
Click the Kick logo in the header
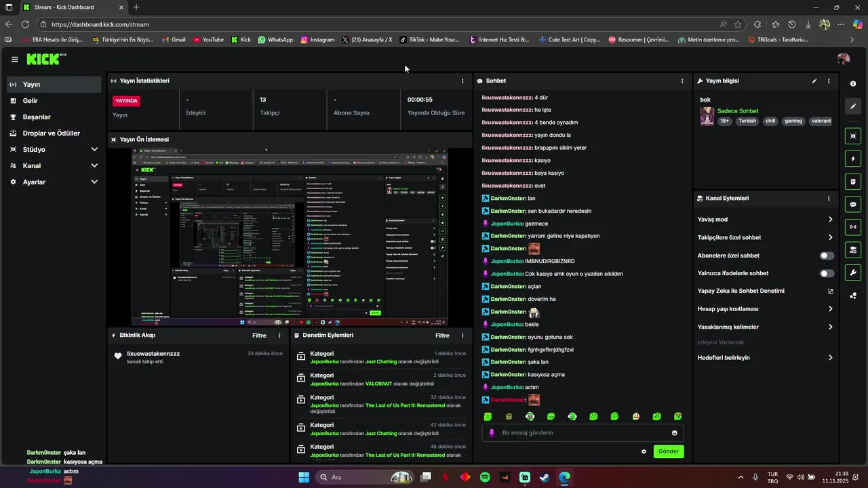45,59
